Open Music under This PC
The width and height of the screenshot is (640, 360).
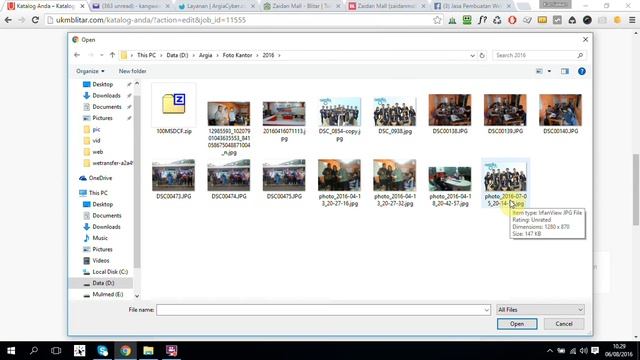[x=100, y=238]
